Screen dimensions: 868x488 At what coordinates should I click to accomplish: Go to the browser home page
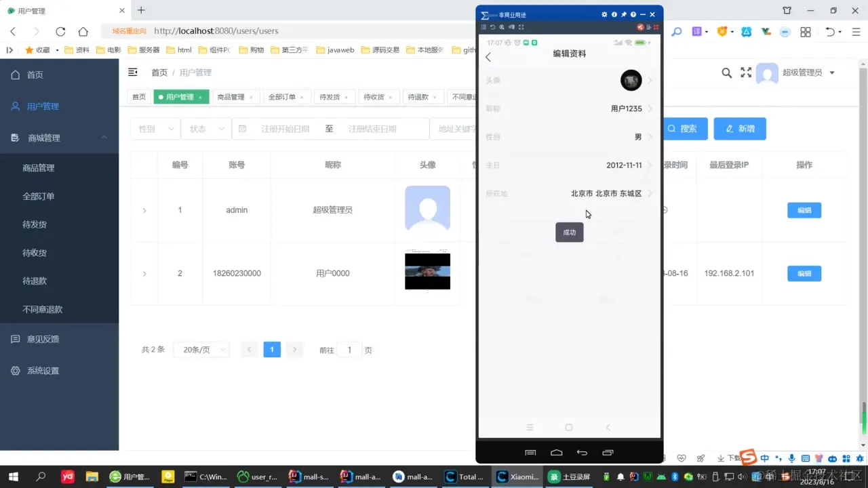point(83,31)
